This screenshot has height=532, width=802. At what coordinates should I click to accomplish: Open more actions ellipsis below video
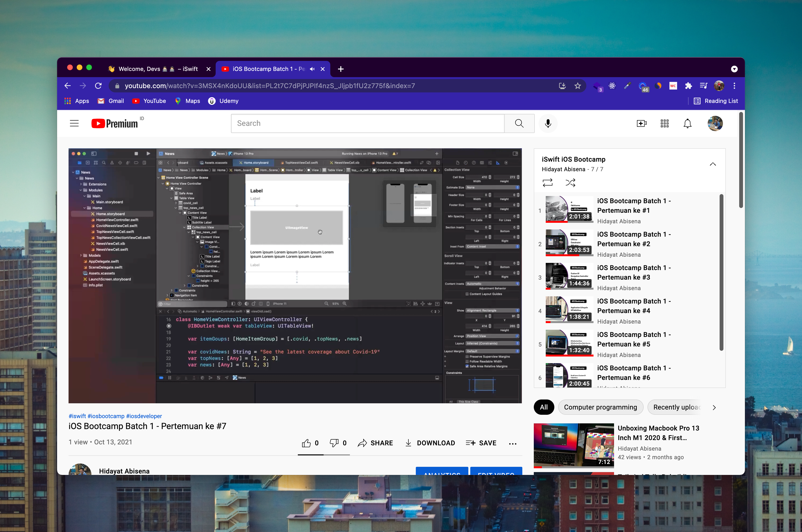513,443
